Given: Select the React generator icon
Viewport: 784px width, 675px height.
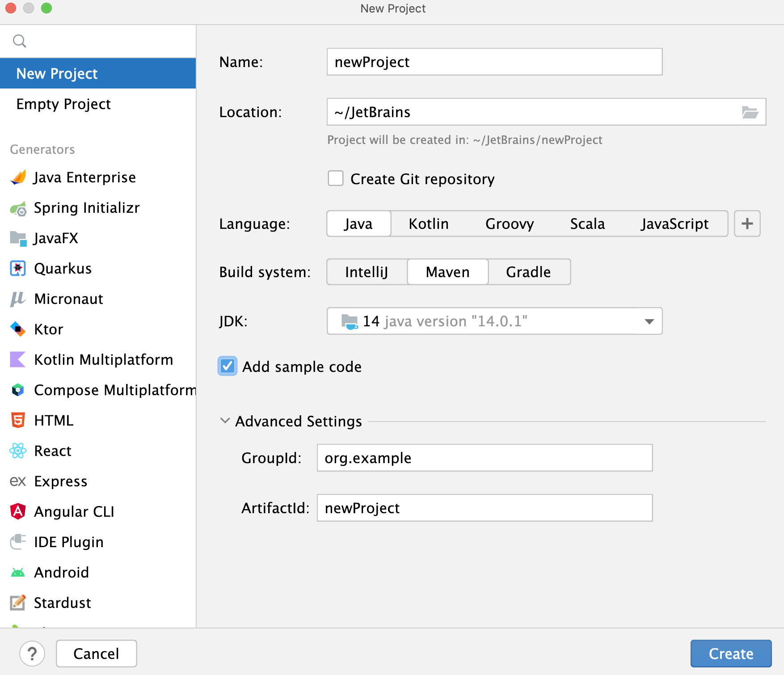Looking at the screenshot, I should (x=17, y=451).
